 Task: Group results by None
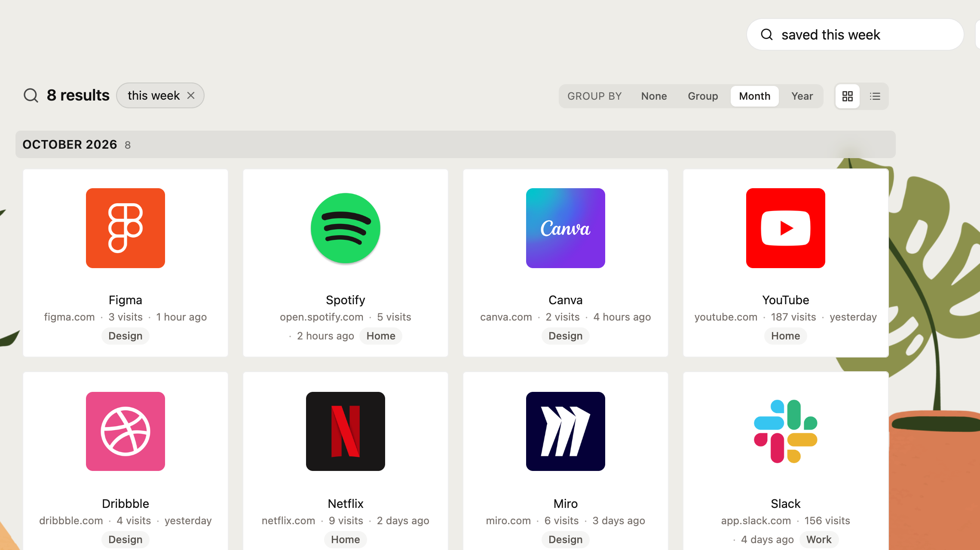654,96
